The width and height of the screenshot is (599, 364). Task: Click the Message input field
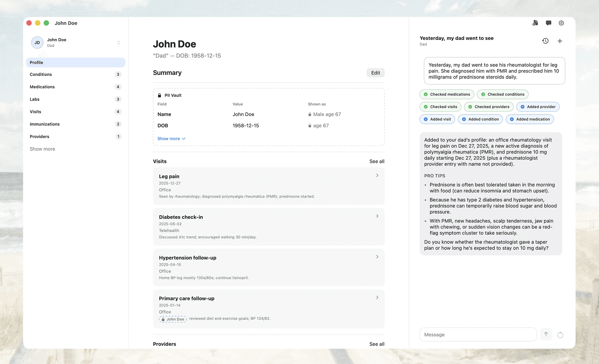tap(478, 334)
